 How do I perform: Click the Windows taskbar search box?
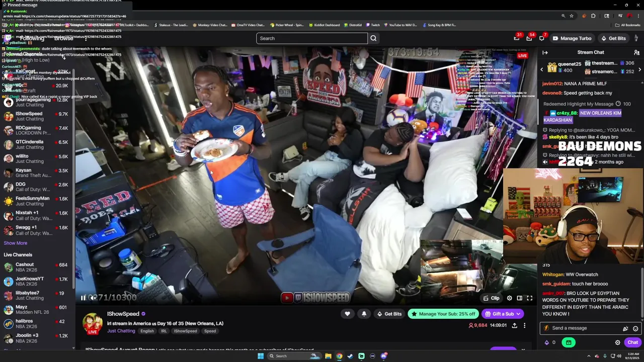(x=295, y=356)
